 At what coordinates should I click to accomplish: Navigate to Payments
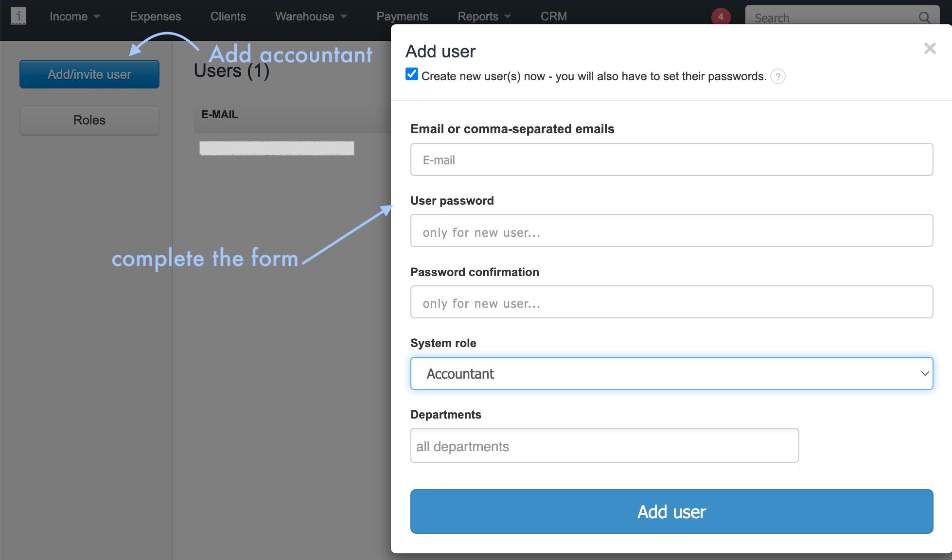[402, 17]
